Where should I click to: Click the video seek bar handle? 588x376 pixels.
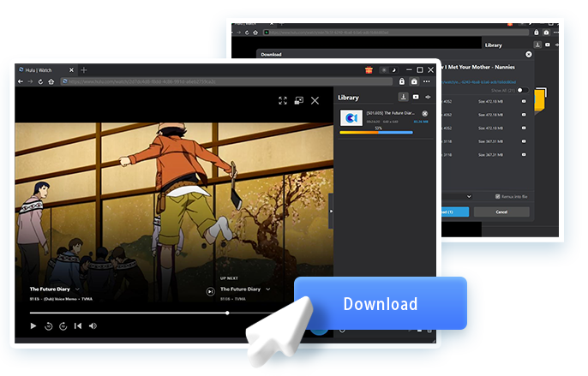pos(227,313)
